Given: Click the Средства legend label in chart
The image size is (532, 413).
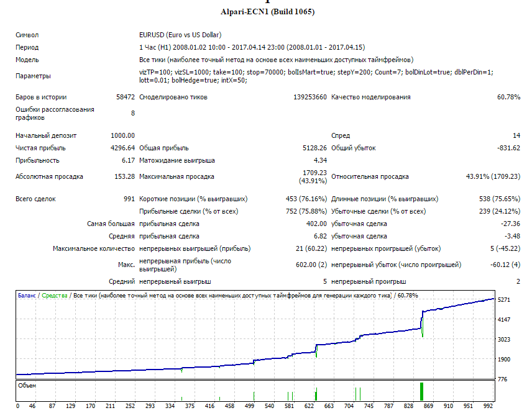Looking at the screenshot, I should tap(55, 296).
